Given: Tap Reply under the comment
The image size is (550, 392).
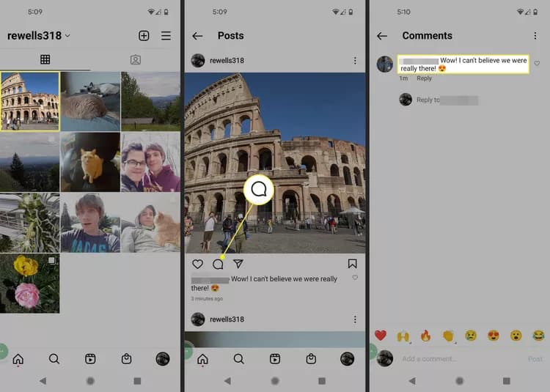Looking at the screenshot, I should pyautogui.click(x=424, y=78).
